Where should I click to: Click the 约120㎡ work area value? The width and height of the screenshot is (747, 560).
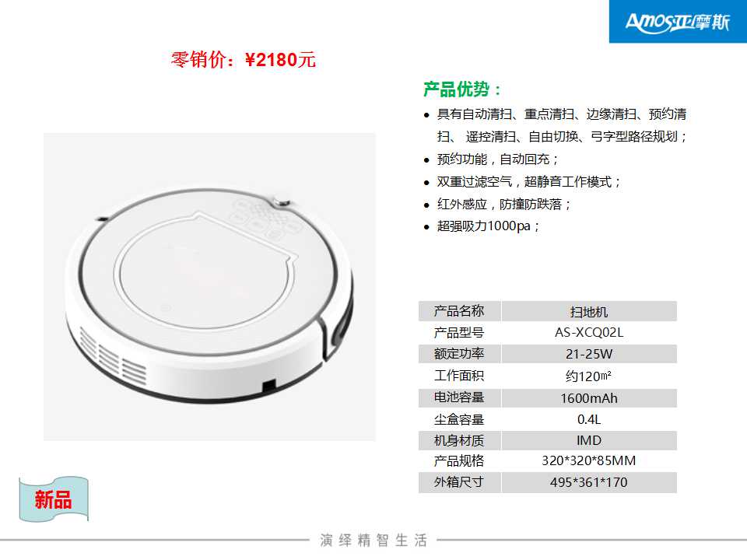[589, 376]
